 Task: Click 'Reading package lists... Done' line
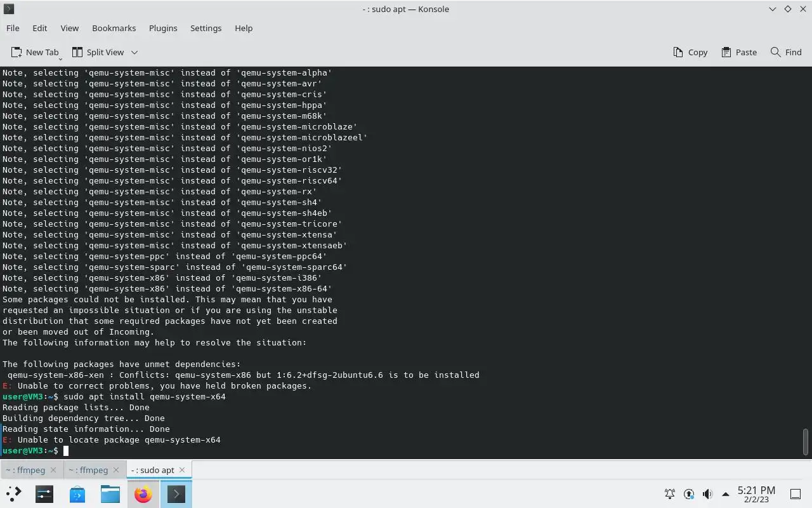(x=76, y=407)
